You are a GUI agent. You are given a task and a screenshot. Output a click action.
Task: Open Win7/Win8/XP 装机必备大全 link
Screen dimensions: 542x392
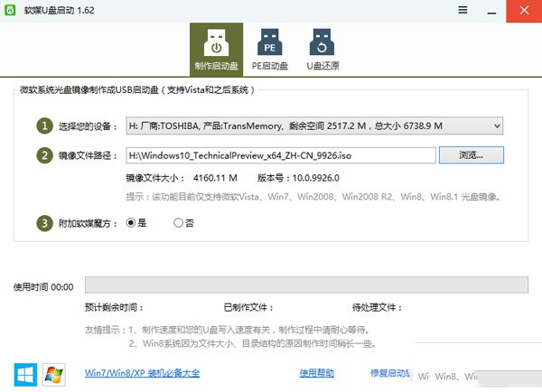point(142,373)
